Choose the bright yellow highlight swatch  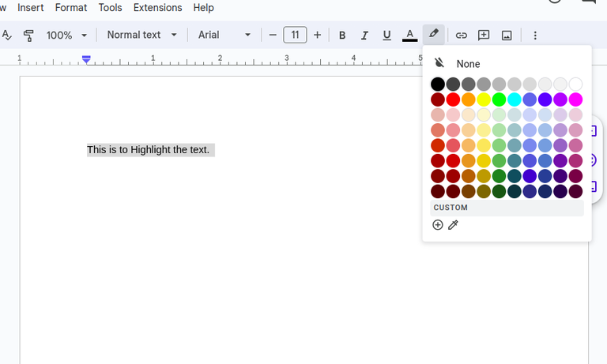pyautogui.click(x=484, y=99)
